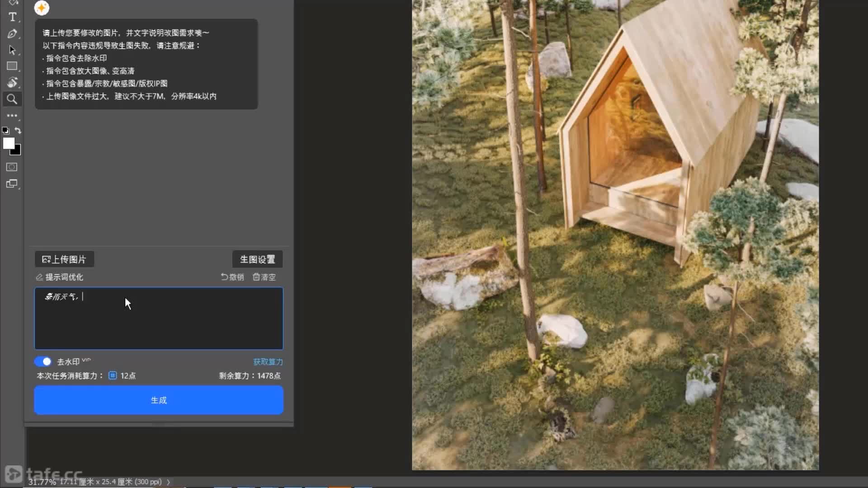Viewport: 868px width, 488px height.
Task: Select the Horizontal Type tool
Action: pyautogui.click(x=12, y=17)
